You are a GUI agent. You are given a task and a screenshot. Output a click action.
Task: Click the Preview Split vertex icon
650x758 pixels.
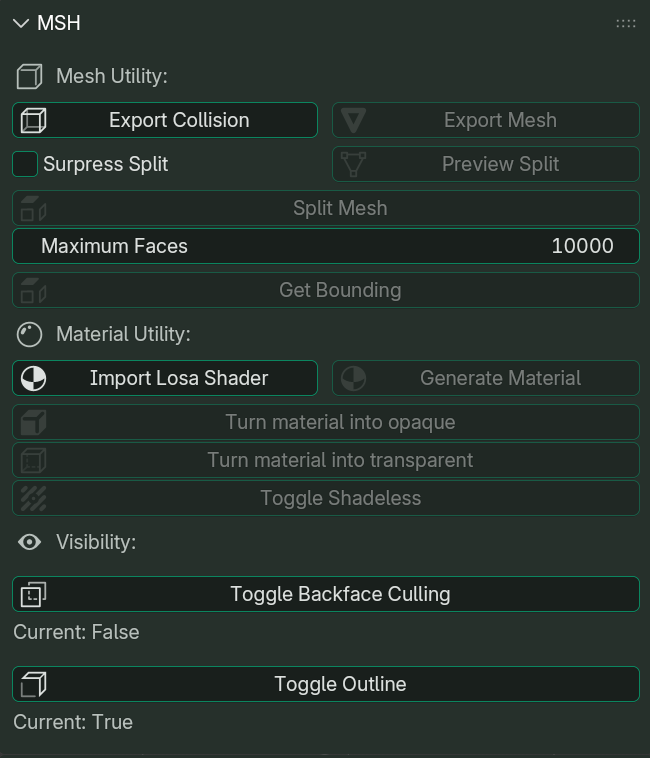coord(353,164)
